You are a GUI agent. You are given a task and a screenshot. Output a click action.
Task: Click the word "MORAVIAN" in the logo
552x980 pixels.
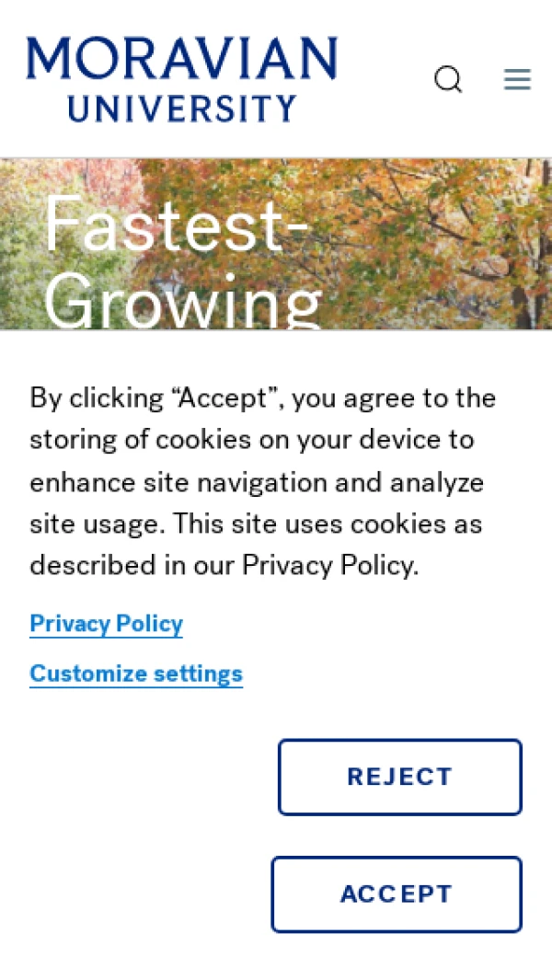click(x=182, y=60)
